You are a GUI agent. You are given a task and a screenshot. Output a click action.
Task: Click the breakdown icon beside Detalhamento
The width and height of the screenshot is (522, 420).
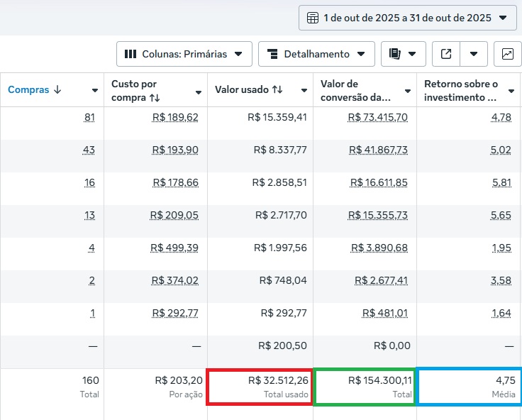tap(272, 54)
